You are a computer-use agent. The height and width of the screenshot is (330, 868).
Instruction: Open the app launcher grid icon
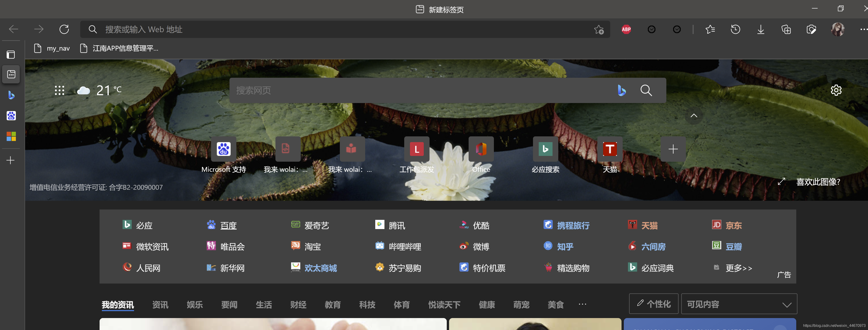click(x=59, y=90)
